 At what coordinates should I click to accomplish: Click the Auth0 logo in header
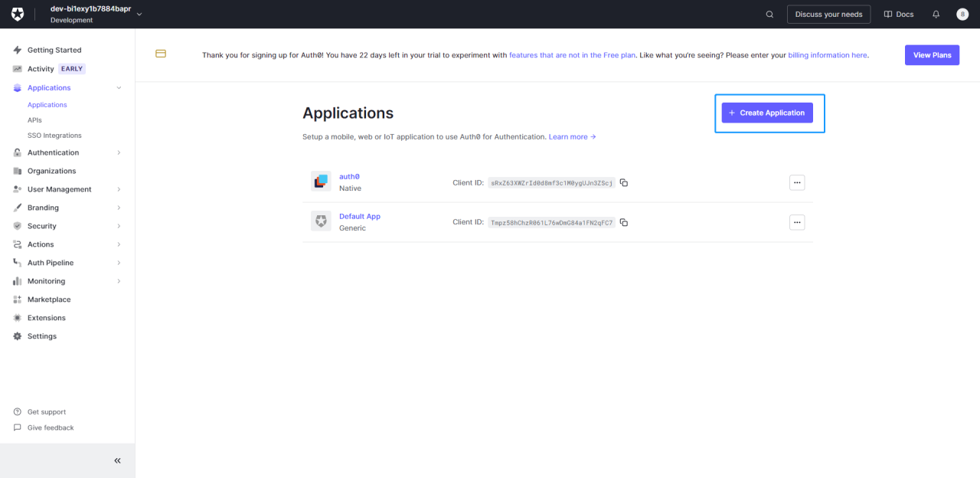pos(18,15)
